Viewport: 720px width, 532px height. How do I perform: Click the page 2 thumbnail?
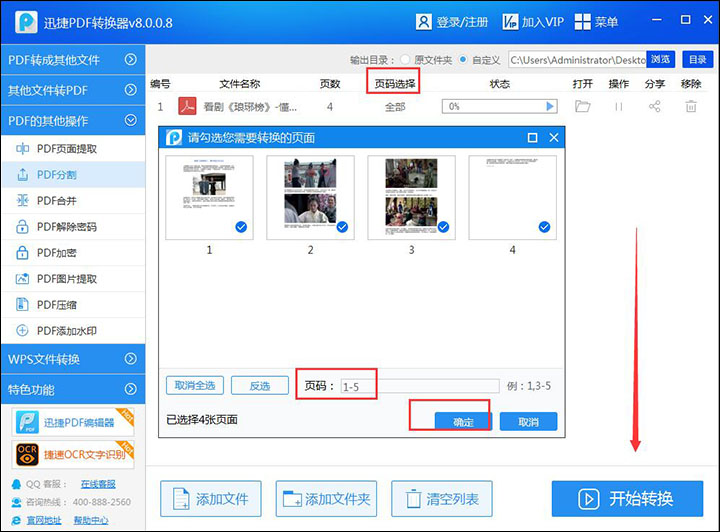(x=310, y=197)
